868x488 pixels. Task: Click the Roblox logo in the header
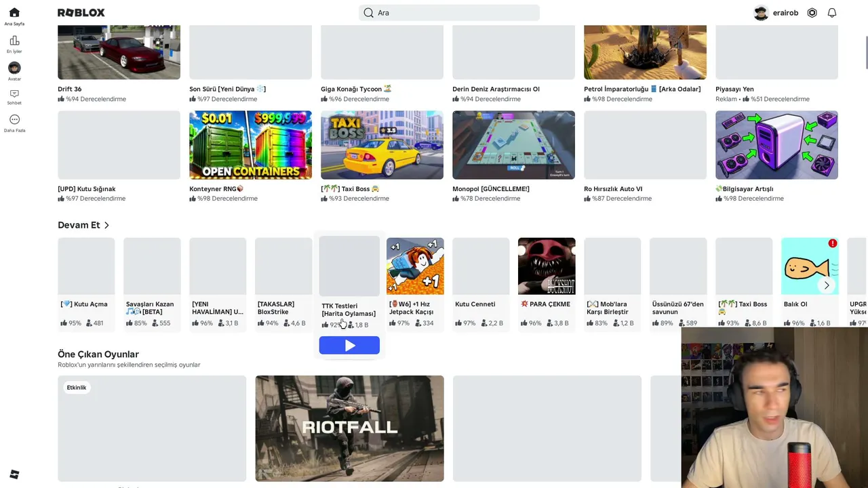coord(81,13)
